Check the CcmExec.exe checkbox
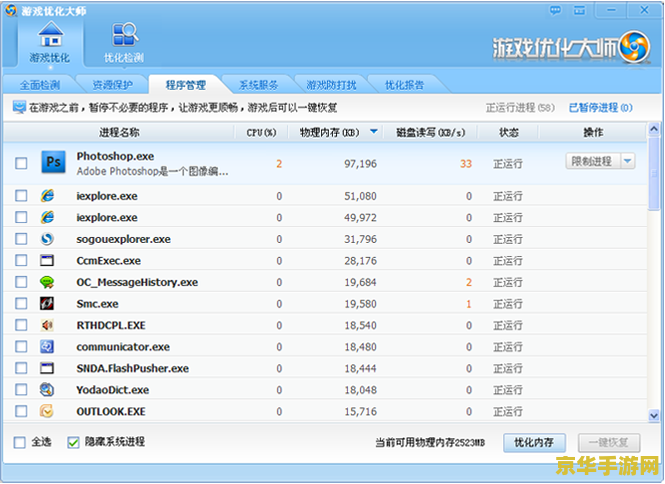 coord(21,260)
